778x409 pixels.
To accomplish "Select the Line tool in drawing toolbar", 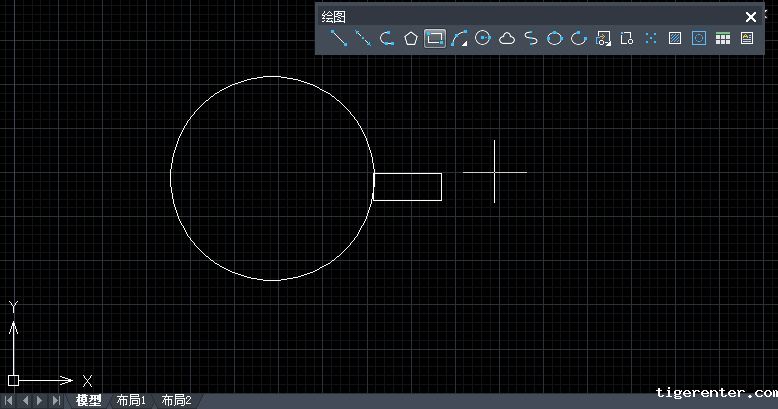I will (339, 39).
